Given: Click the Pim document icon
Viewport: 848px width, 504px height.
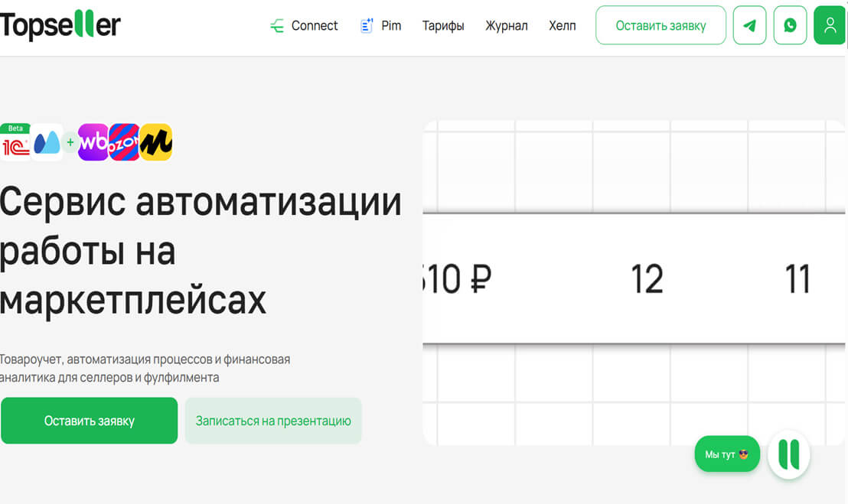Looking at the screenshot, I should coord(367,25).
